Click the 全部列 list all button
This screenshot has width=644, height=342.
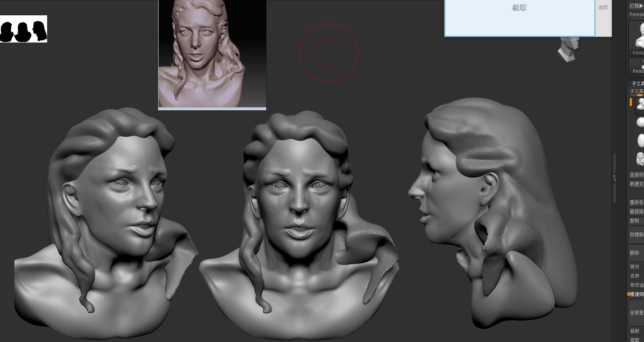[x=636, y=175]
